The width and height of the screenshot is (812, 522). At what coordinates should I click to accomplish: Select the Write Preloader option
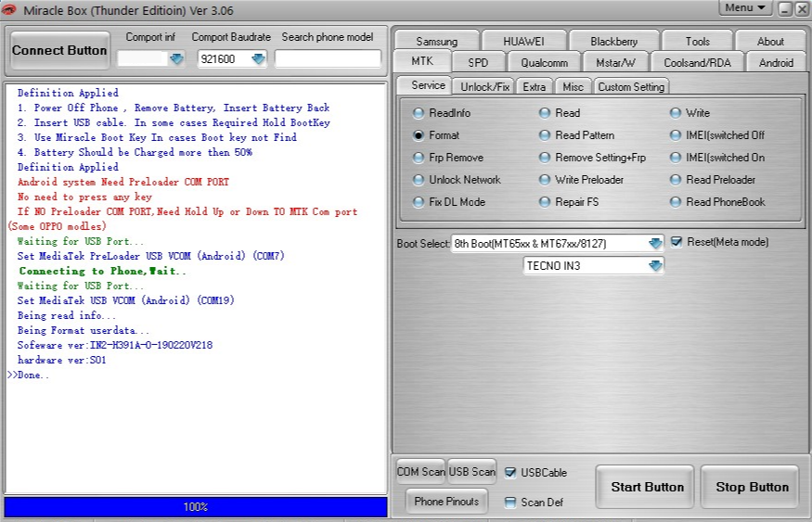tap(546, 180)
